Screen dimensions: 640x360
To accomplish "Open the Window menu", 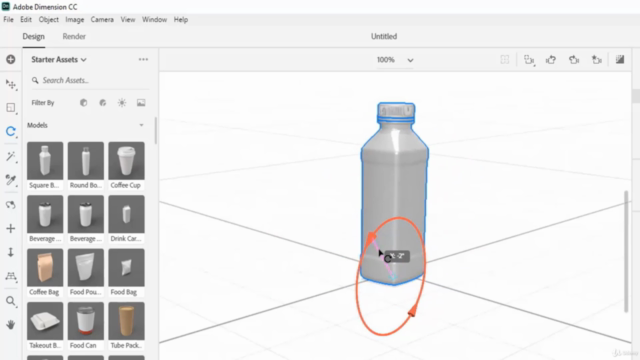I will (154, 20).
